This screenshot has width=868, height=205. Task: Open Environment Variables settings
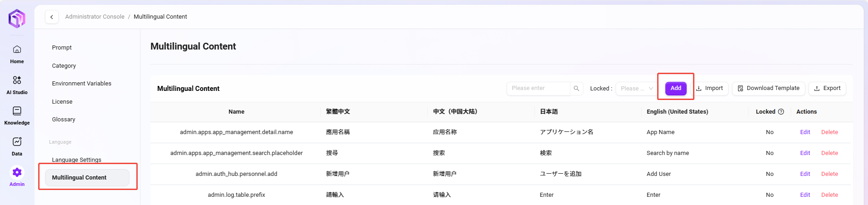click(x=81, y=84)
